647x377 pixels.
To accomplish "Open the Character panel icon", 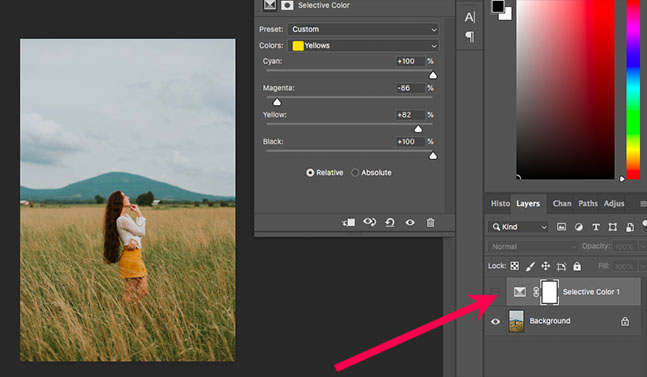I will [x=470, y=17].
